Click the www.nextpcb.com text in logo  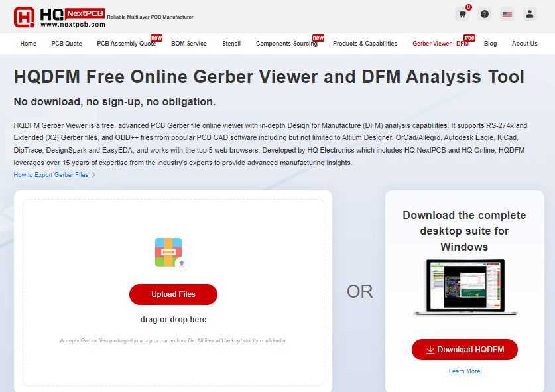click(73, 25)
